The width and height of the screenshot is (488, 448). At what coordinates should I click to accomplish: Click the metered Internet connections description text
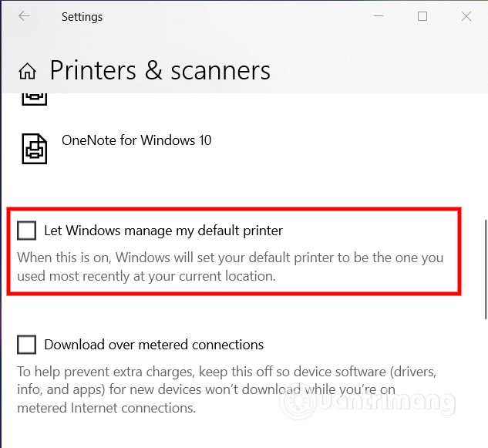227,389
